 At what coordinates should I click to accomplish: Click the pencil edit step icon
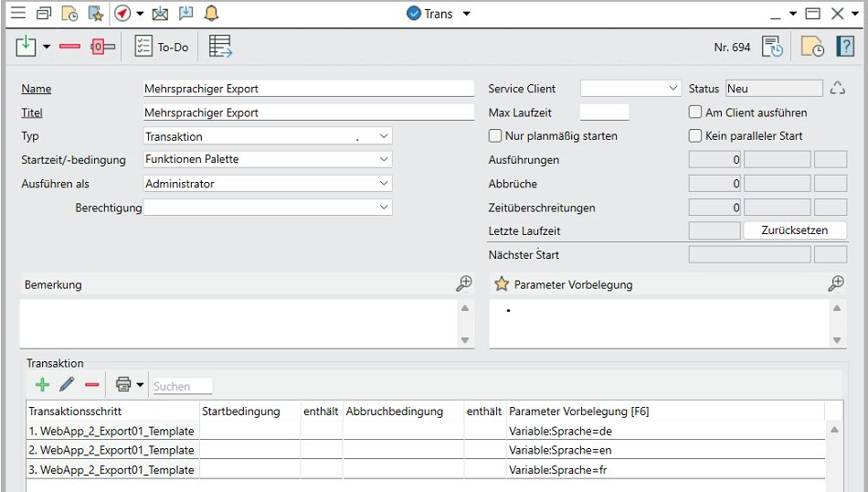(67, 385)
